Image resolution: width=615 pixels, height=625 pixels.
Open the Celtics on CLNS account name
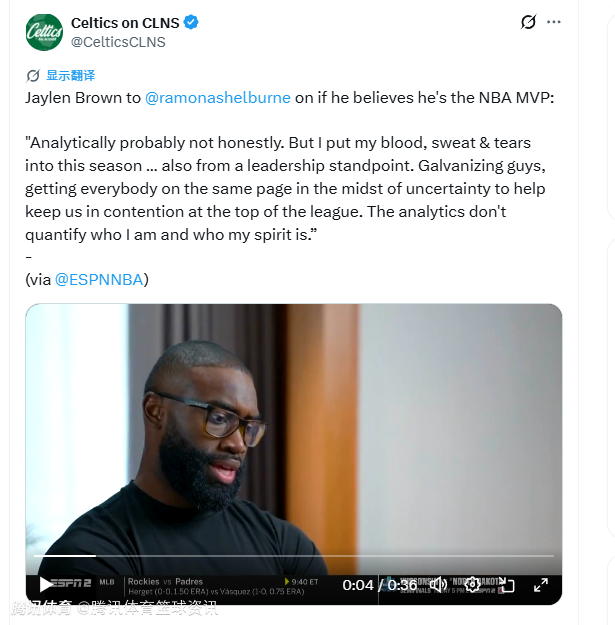coord(124,22)
